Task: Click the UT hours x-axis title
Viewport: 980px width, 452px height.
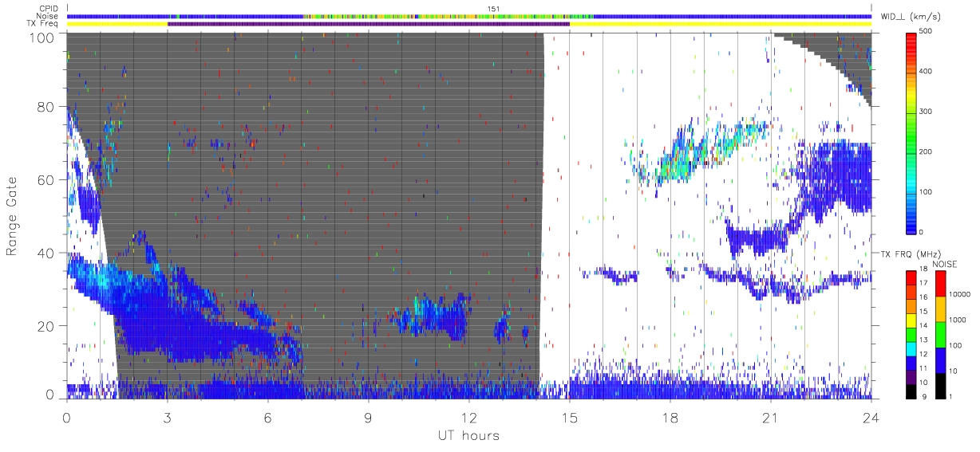Action: (x=468, y=436)
